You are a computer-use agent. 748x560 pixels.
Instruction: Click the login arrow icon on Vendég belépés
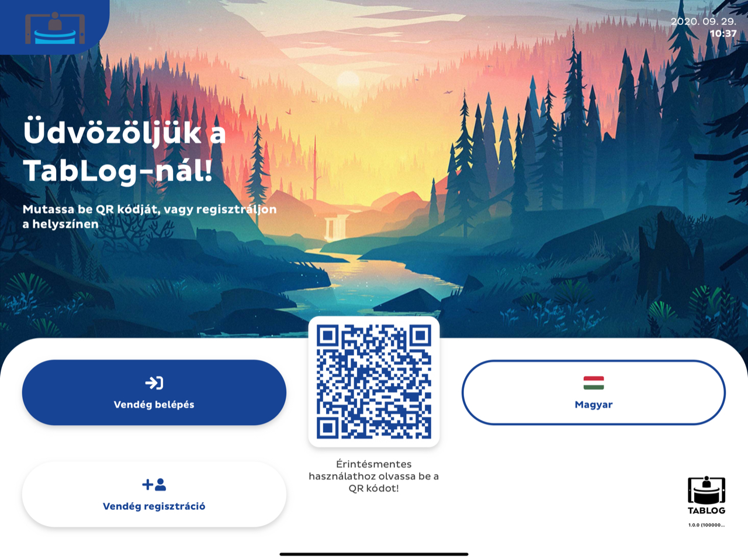point(154,383)
